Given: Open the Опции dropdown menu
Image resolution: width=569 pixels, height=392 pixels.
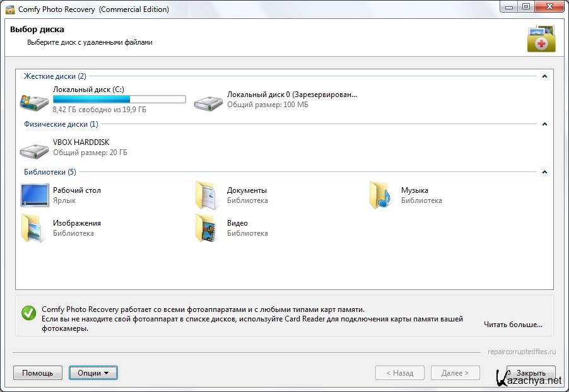Looking at the screenshot, I should click(x=93, y=373).
